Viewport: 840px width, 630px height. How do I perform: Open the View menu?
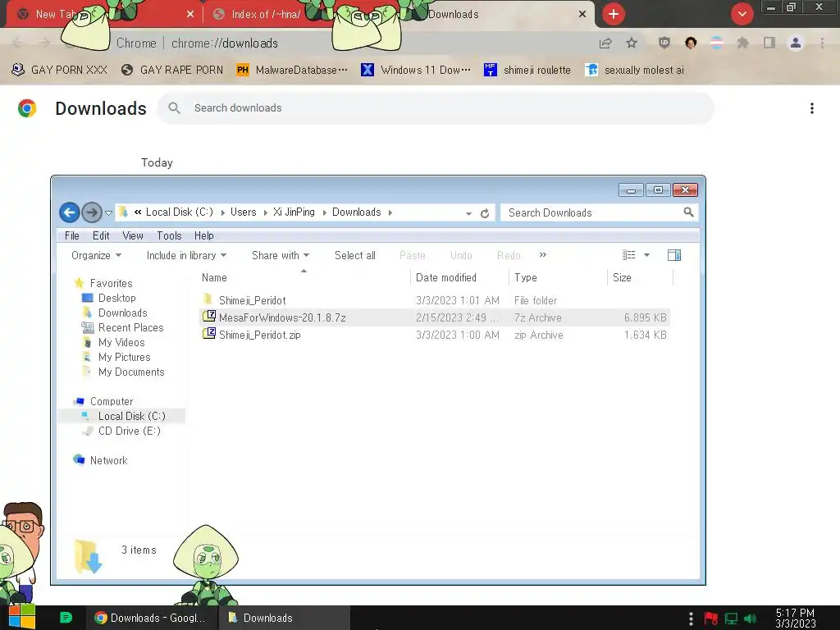[133, 235]
